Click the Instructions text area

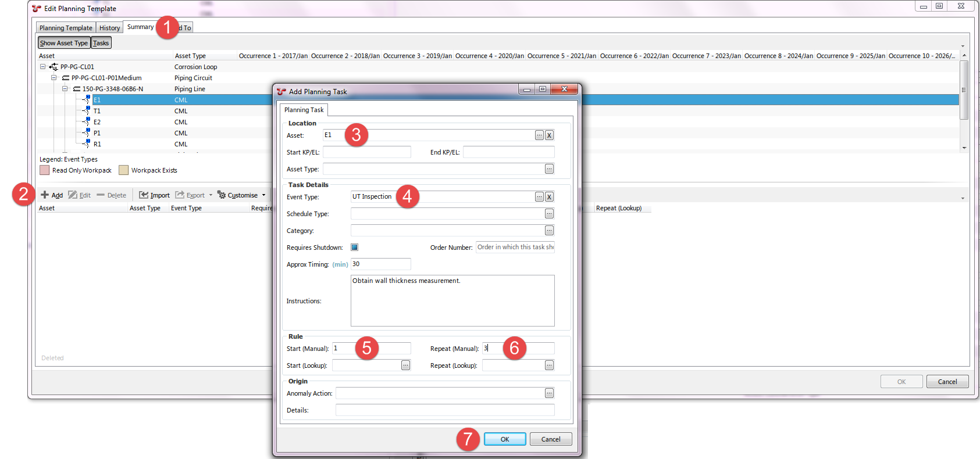click(452, 301)
